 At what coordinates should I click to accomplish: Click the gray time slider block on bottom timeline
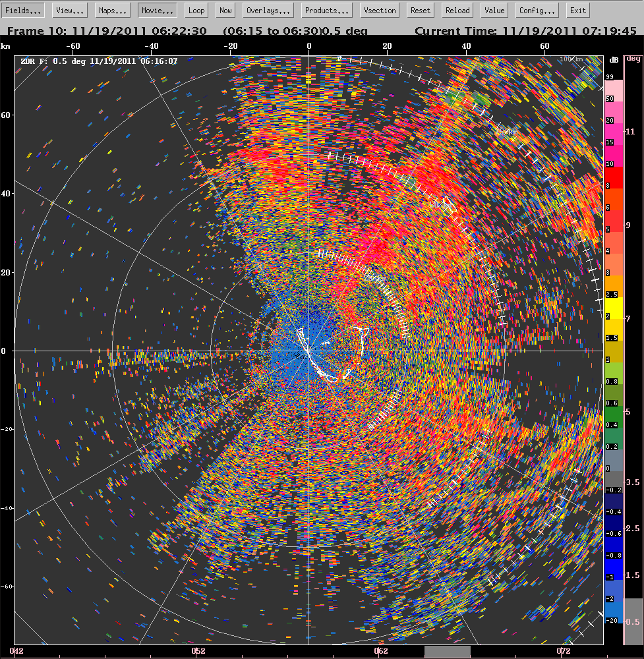(448, 652)
